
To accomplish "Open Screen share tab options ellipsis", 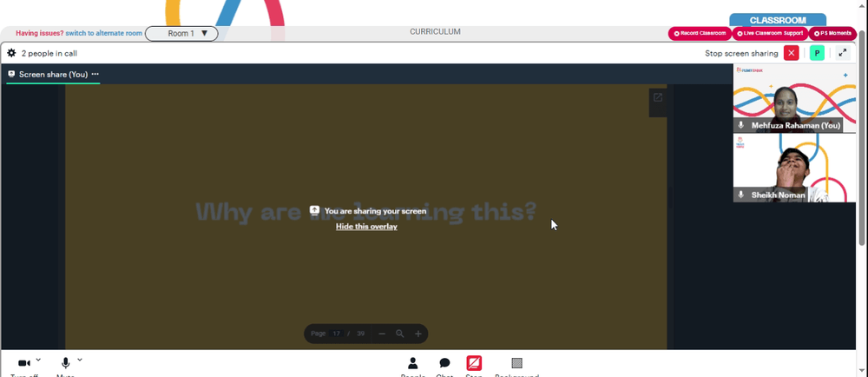I will [x=95, y=74].
